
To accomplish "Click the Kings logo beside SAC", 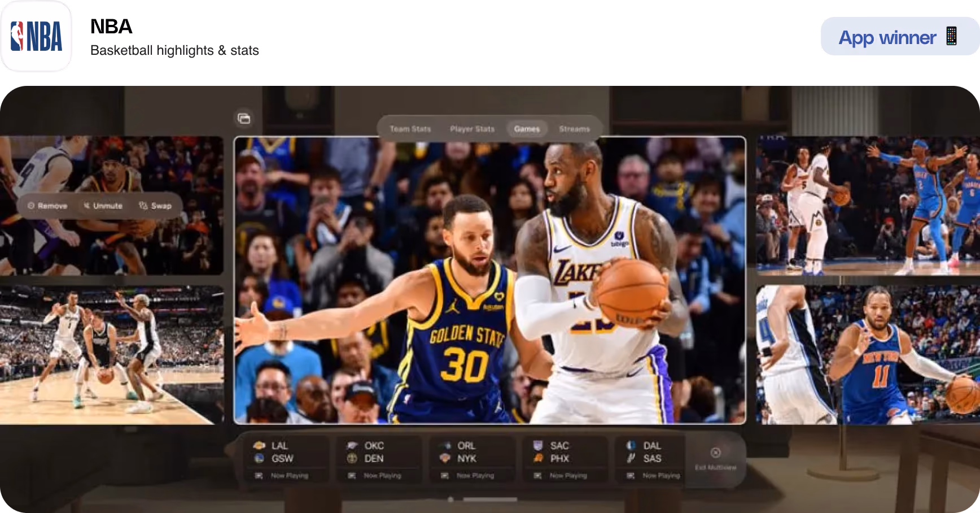I will coord(538,445).
